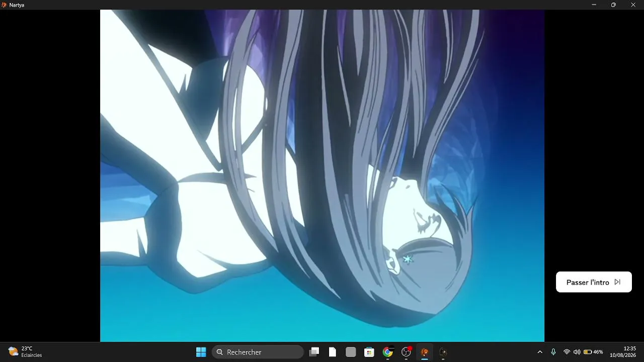This screenshot has height=362, width=644.
Task: Open Task View from the taskbar
Action: pos(314,352)
